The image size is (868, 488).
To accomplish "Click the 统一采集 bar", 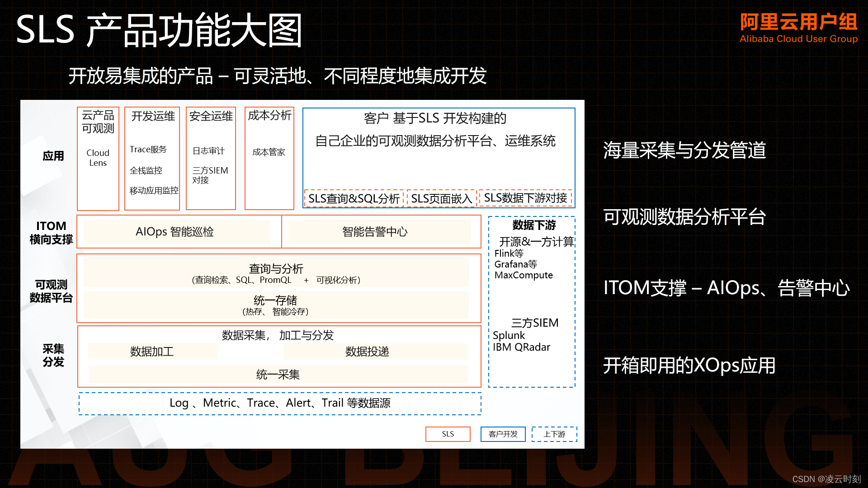I will (x=278, y=374).
